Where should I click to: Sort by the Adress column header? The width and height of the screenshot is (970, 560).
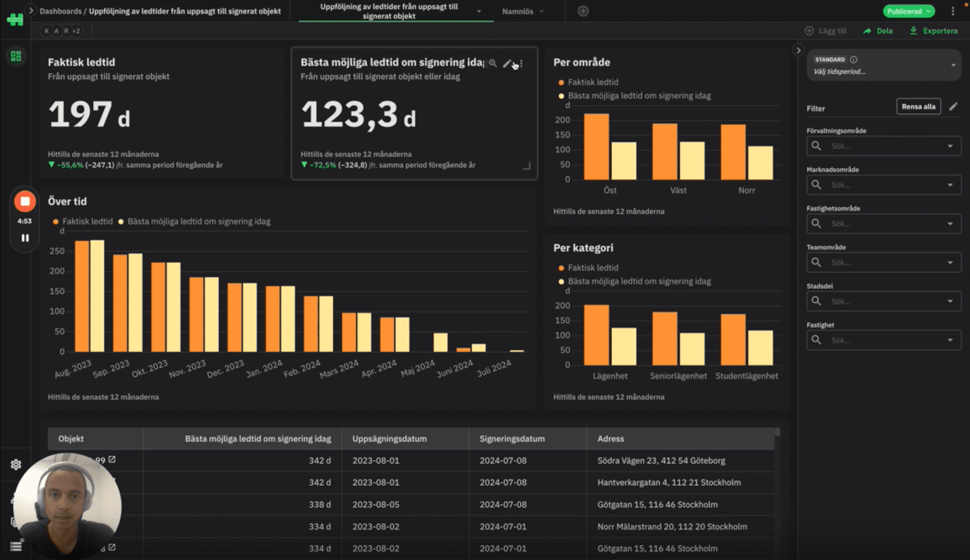pyautogui.click(x=680, y=439)
